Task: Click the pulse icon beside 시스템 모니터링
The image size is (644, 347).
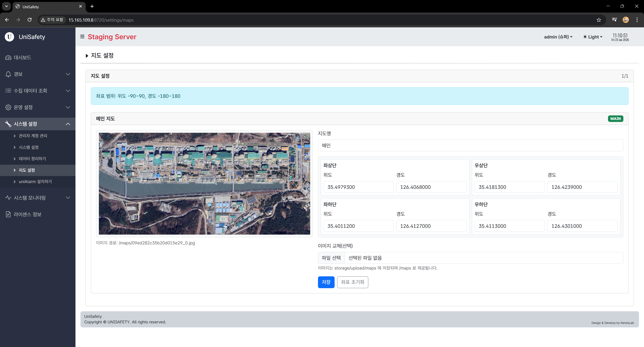Action: point(8,198)
